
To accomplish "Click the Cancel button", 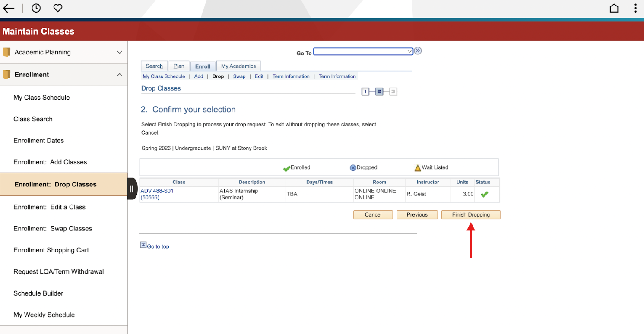I will coord(373,215).
